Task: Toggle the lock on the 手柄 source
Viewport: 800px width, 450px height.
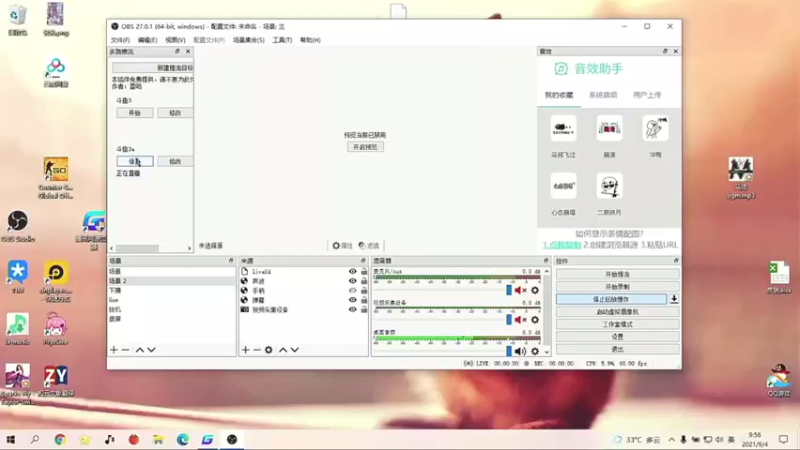Action: pyautogui.click(x=364, y=291)
